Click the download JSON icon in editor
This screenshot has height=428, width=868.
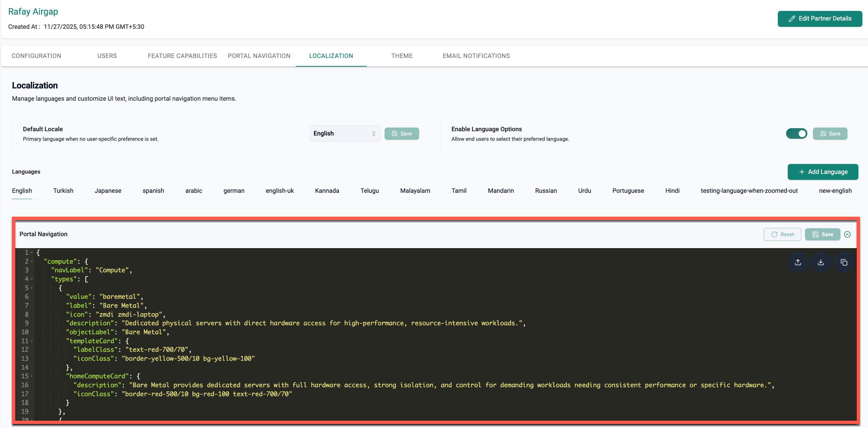click(x=821, y=262)
